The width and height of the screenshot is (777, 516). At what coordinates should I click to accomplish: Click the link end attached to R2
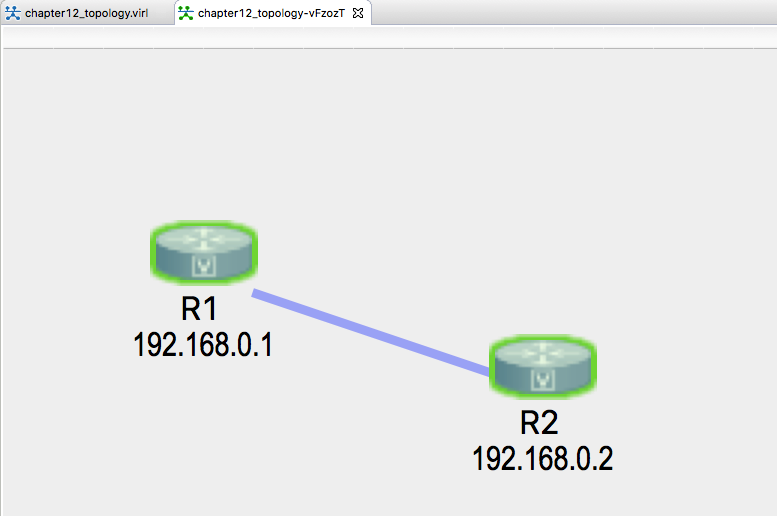[482, 370]
